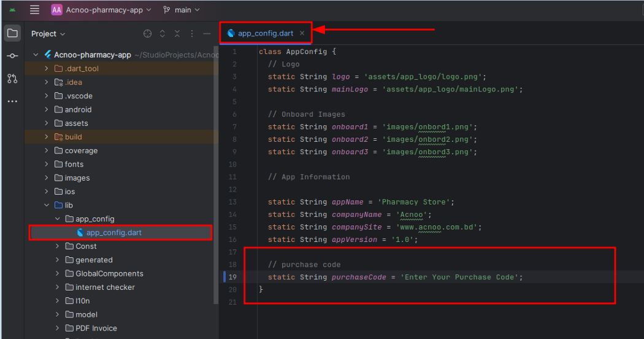The image size is (644, 339).
Task: Select app_config.dart in project tree
Action: pyautogui.click(x=114, y=233)
